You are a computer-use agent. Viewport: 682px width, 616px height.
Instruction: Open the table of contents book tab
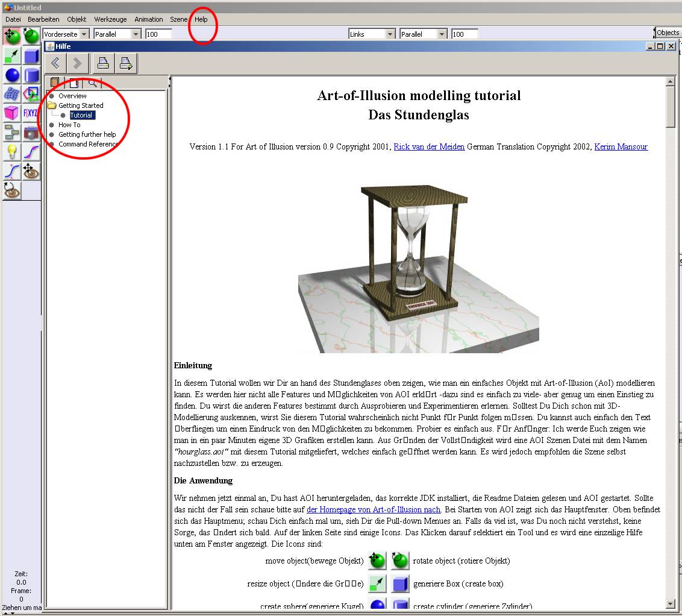pyautogui.click(x=55, y=82)
